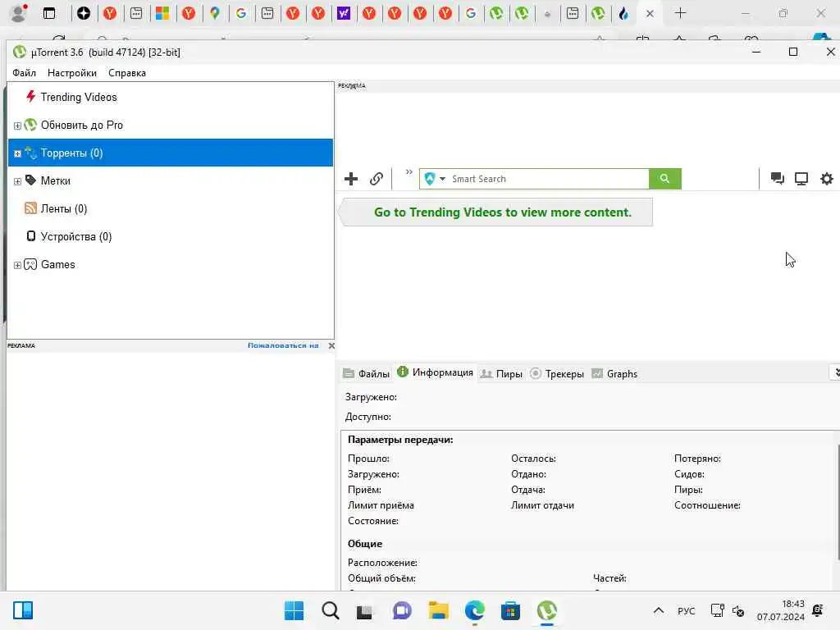The image size is (840, 630).
Task: Click the Метки tag icon
Action: tap(30, 180)
